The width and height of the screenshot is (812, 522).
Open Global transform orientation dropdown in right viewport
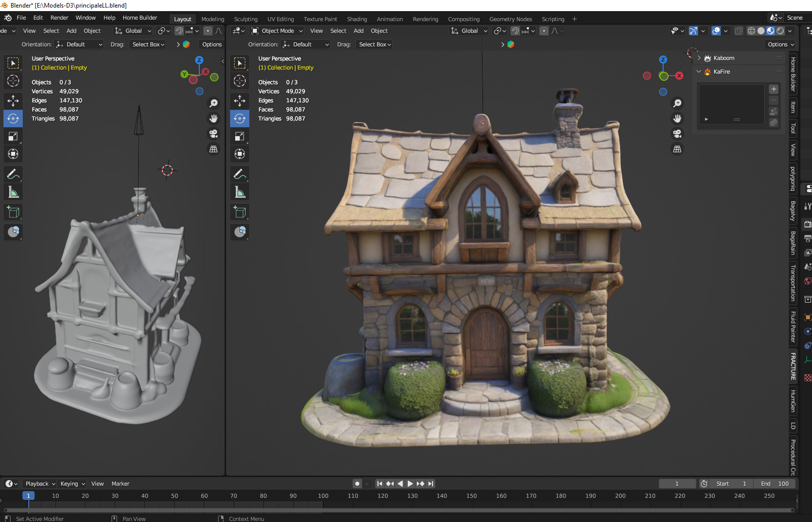[469, 31]
